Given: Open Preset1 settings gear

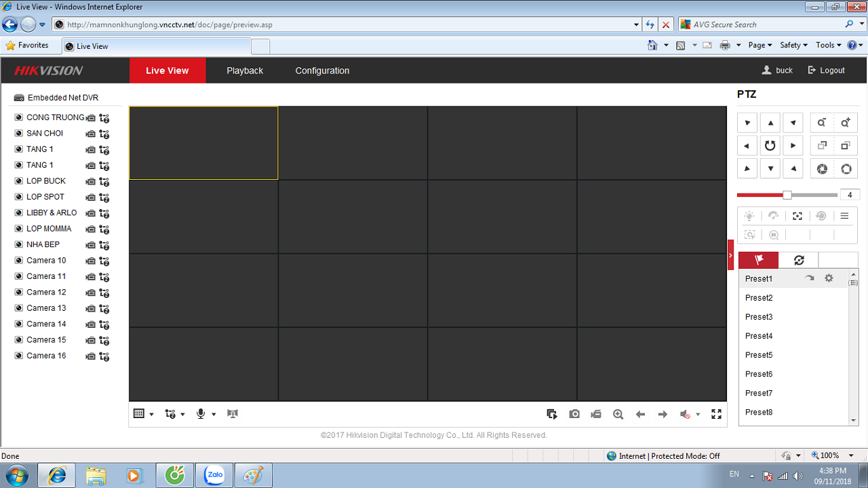Looking at the screenshot, I should [829, 278].
